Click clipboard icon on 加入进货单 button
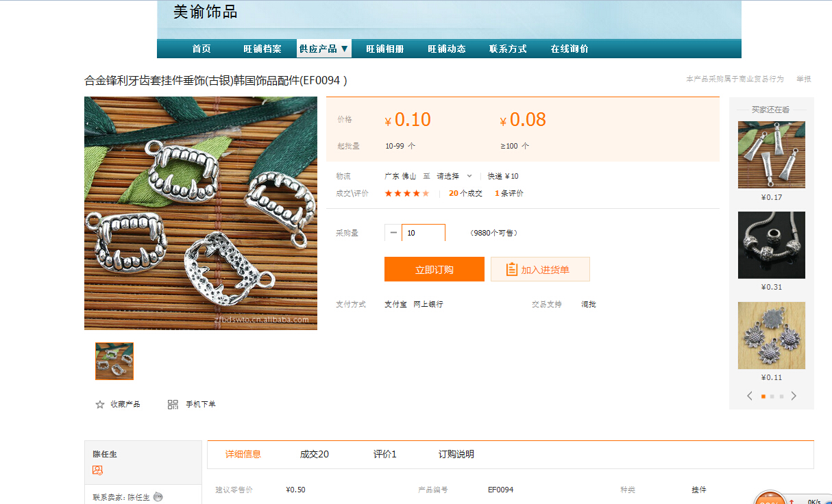 pyautogui.click(x=511, y=270)
